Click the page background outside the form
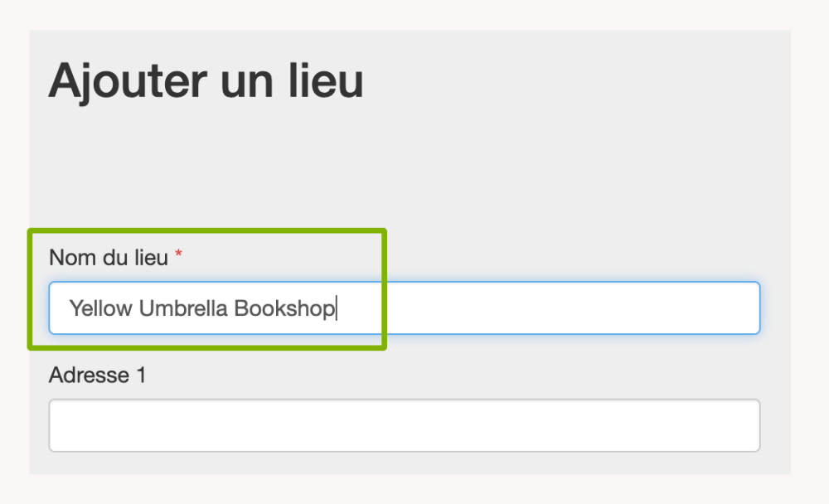 pos(810,249)
